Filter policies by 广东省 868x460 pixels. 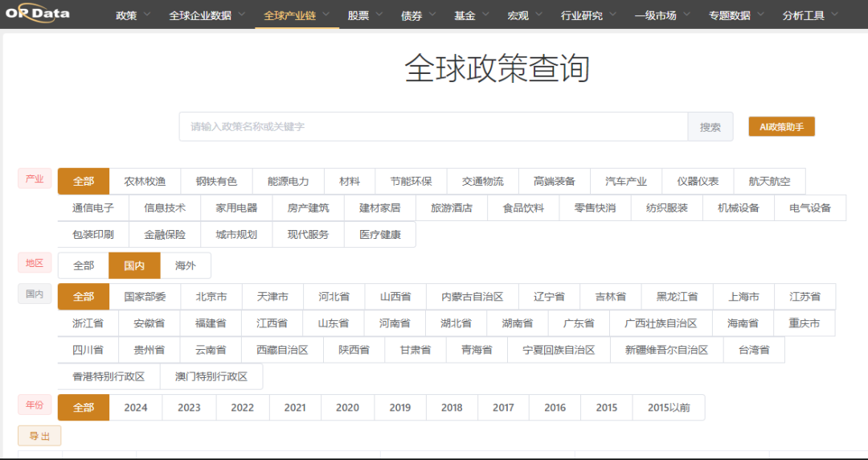(579, 323)
